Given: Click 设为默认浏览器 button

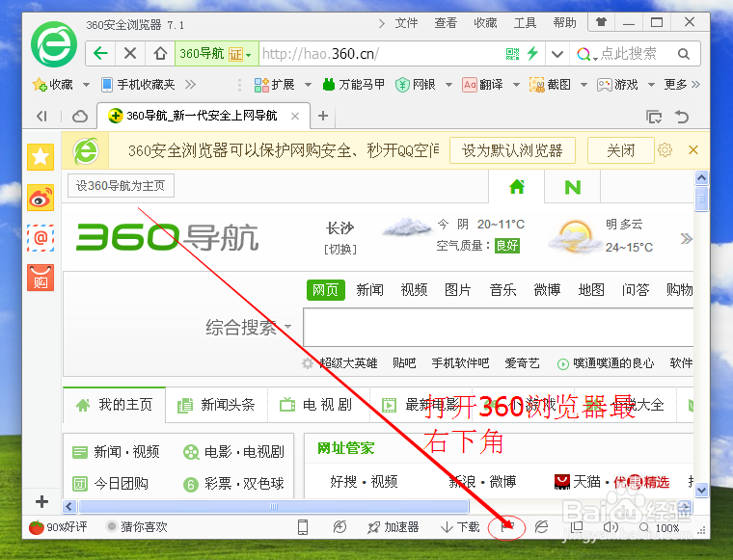Looking at the screenshot, I should 512,150.
